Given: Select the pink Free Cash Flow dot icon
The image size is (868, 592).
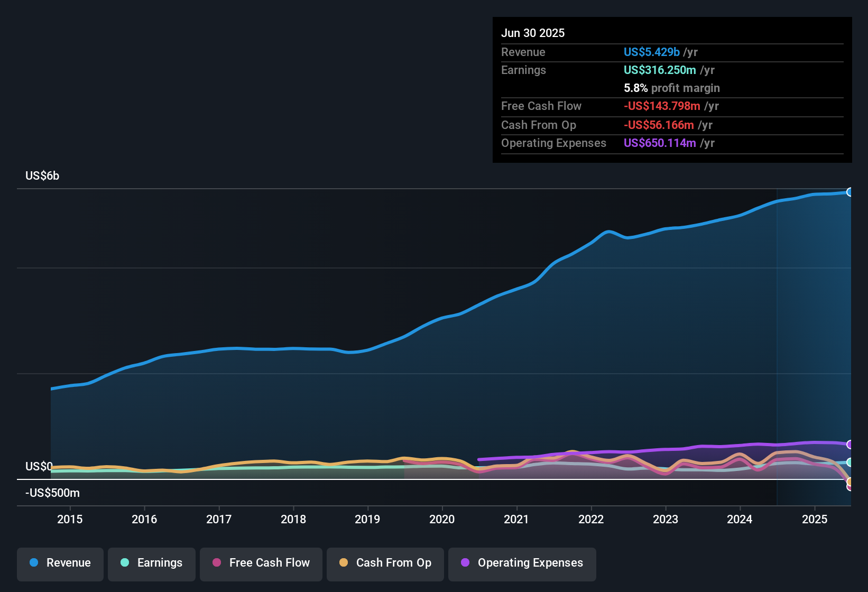Looking at the screenshot, I should point(216,563).
